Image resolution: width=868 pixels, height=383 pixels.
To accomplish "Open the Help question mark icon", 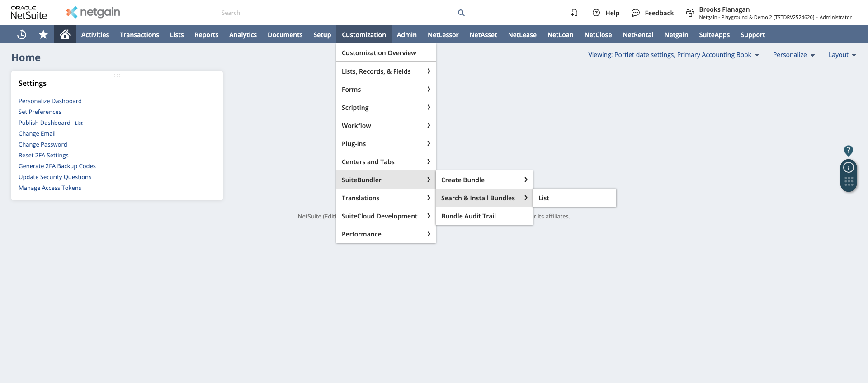I will click(596, 13).
